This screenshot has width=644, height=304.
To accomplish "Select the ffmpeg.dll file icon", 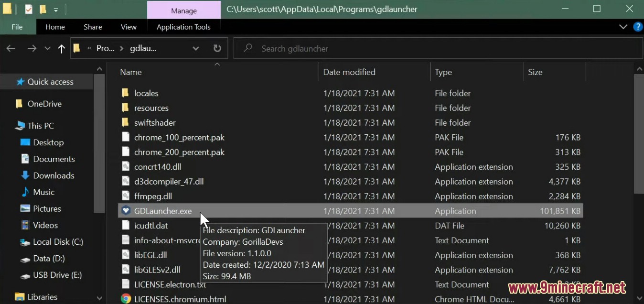I will point(126,196).
